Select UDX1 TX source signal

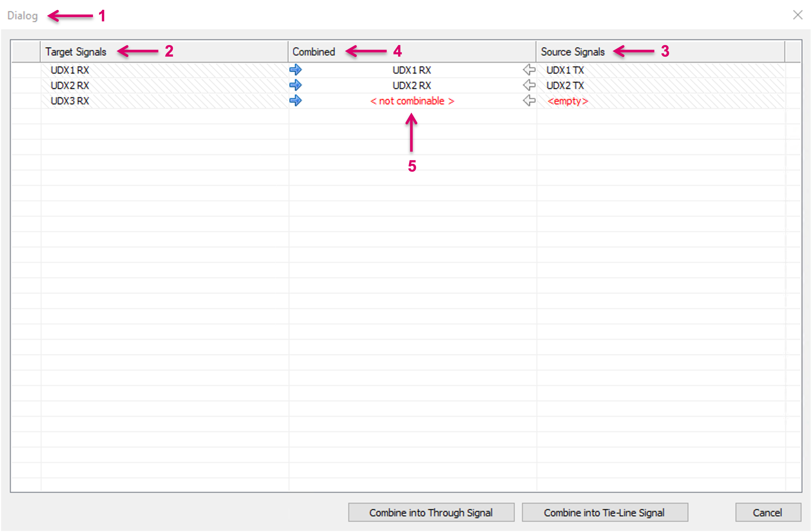565,70
